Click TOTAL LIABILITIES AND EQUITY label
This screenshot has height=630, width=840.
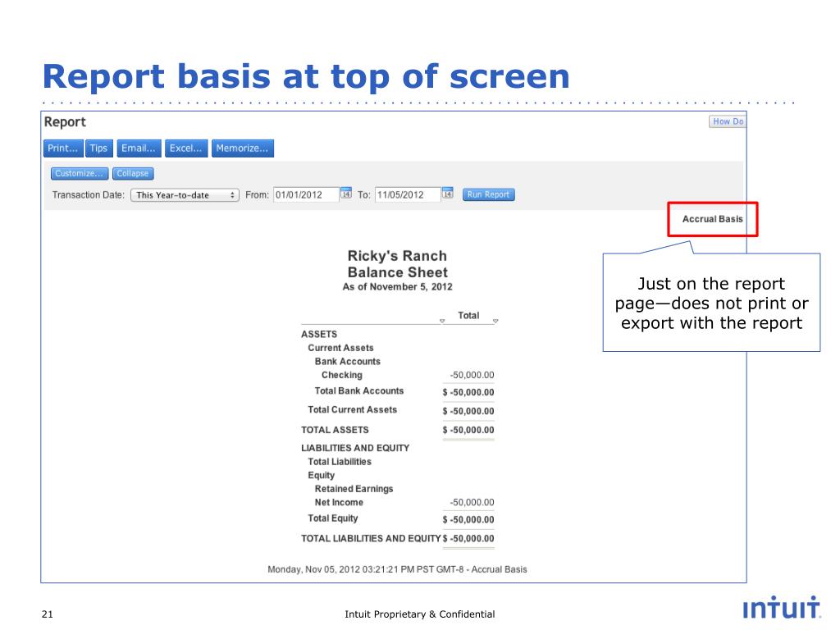click(371, 538)
